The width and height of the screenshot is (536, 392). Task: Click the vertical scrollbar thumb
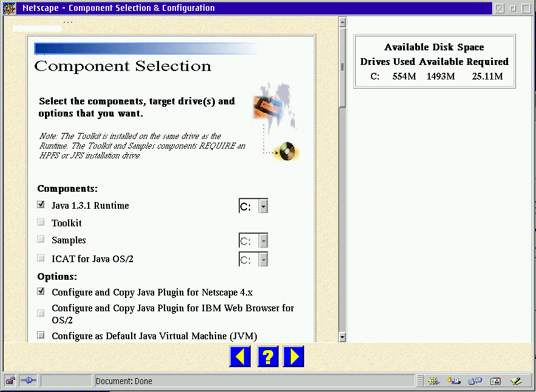[342, 68]
